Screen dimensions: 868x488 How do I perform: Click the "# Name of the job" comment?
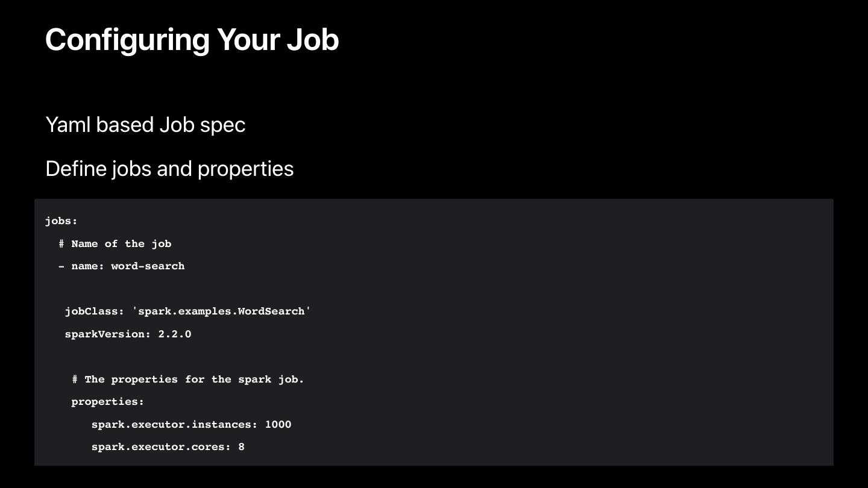[x=115, y=244]
